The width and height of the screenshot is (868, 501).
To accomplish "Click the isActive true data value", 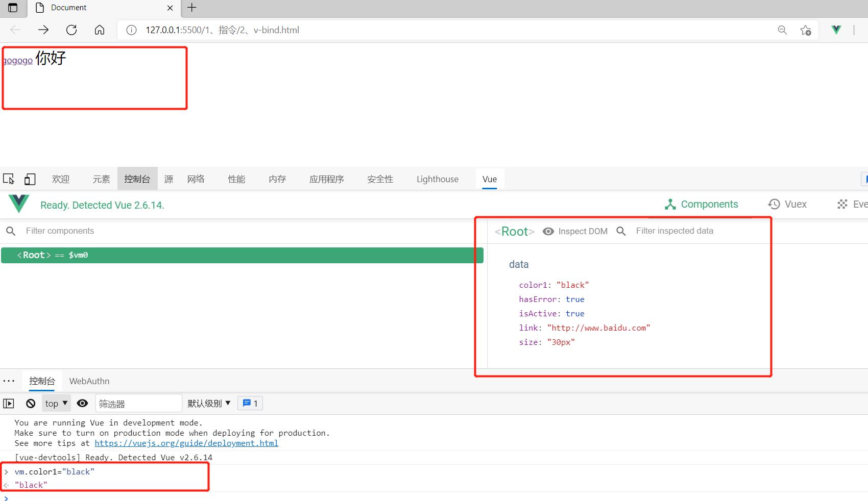I will [575, 314].
